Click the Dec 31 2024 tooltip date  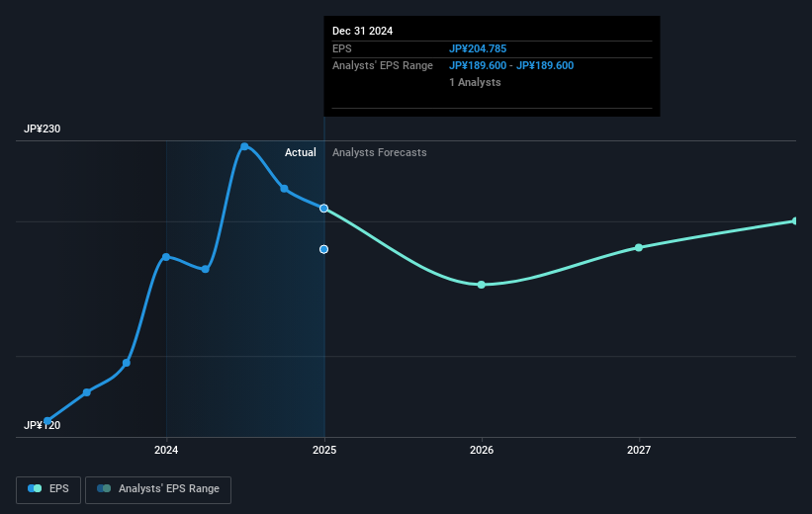point(363,31)
